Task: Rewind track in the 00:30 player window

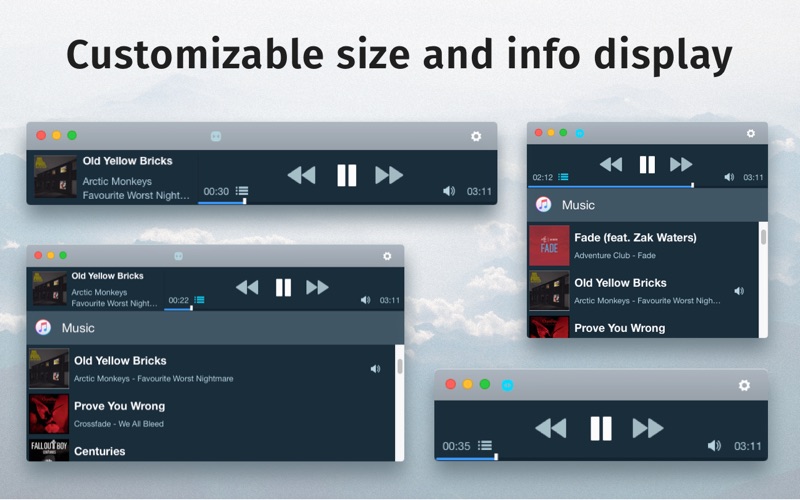Action: point(302,176)
